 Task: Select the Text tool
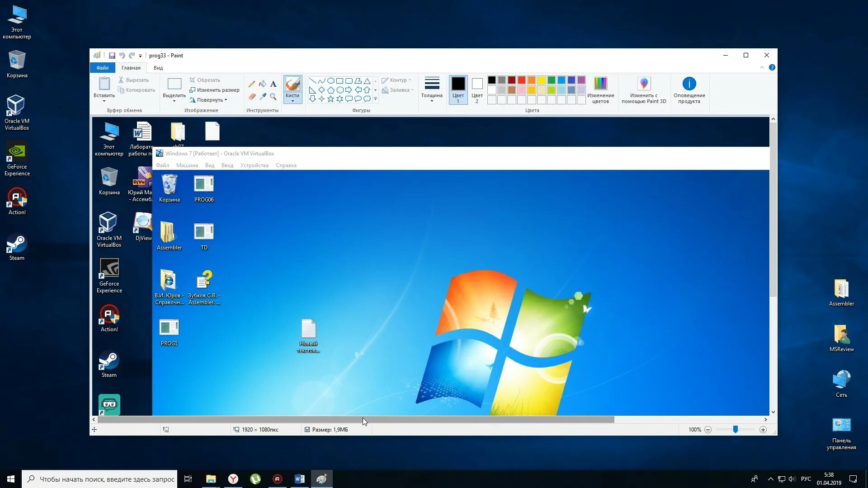273,84
